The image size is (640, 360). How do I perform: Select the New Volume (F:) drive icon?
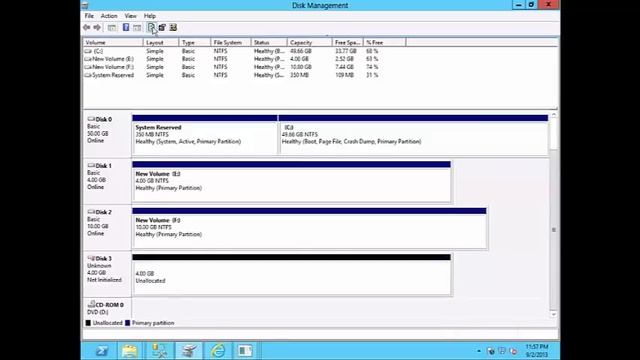pyautogui.click(x=88, y=67)
